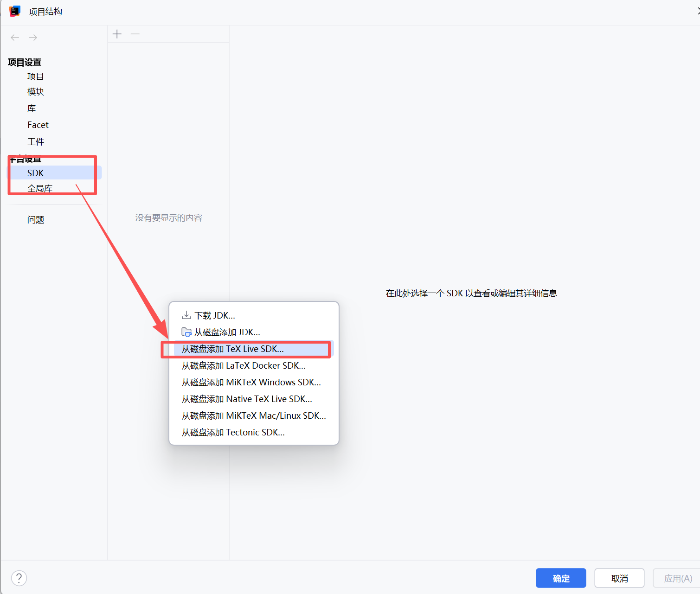Select 从磁盘添加 Tectonic SDK option
The width and height of the screenshot is (700, 594).
(x=233, y=432)
